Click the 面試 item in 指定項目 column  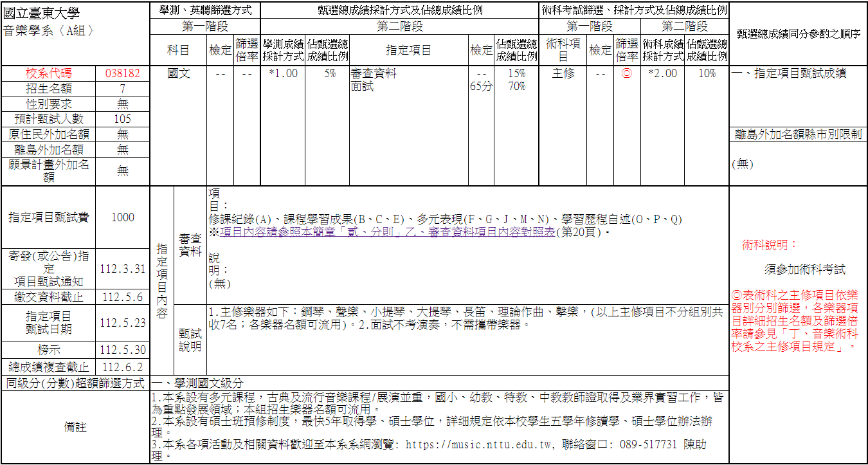click(x=362, y=86)
